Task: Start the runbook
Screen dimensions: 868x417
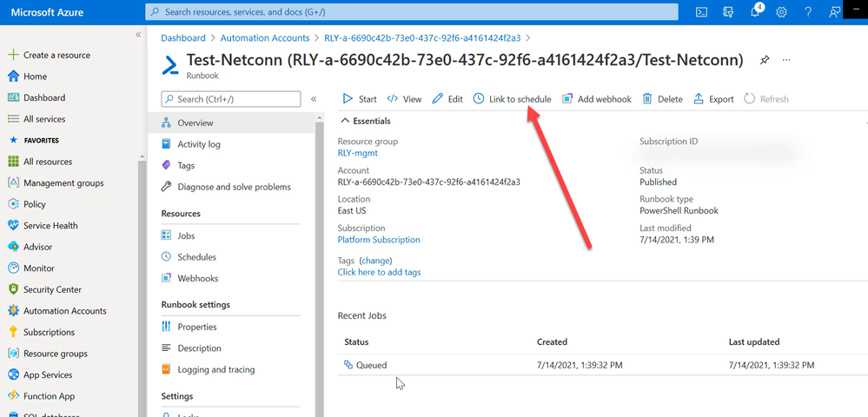Action: point(359,99)
